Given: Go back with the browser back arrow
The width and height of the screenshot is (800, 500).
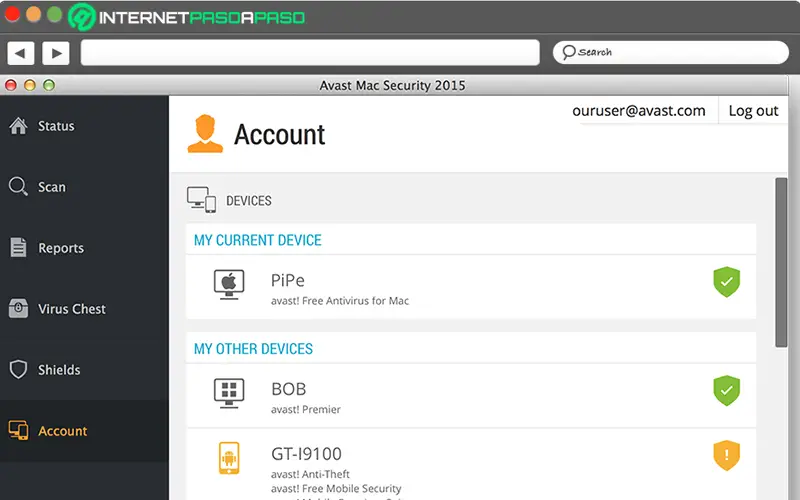Looking at the screenshot, I should (x=21, y=52).
